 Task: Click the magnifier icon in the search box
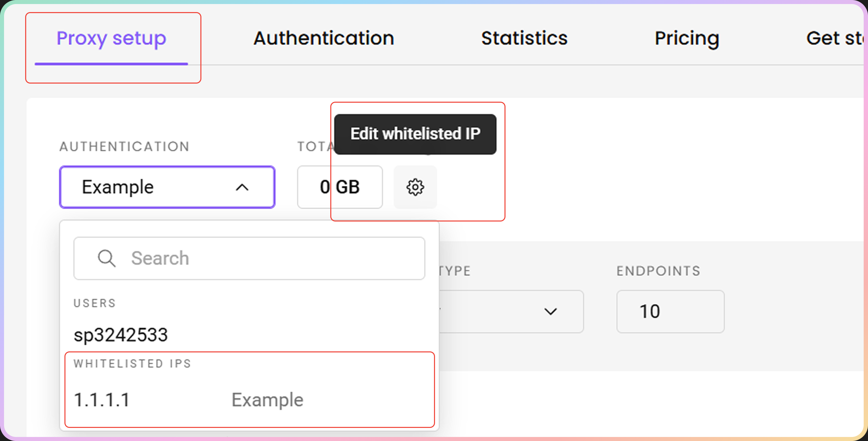click(x=106, y=259)
